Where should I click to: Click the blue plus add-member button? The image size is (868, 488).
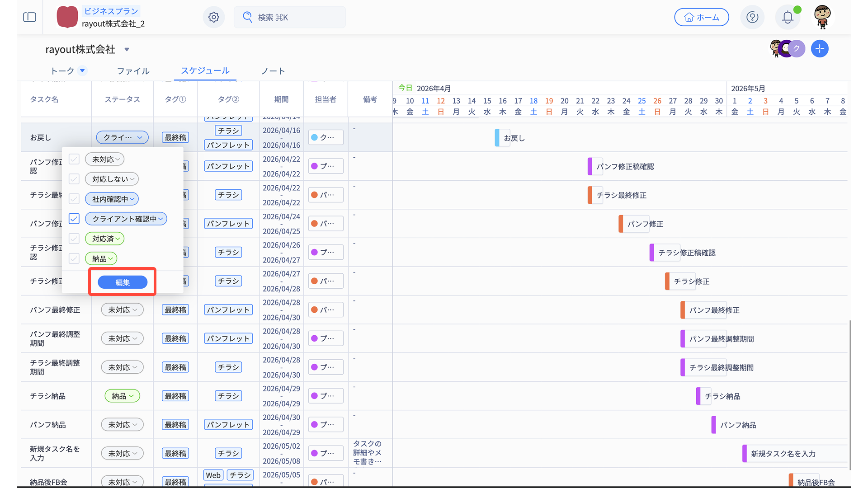[x=820, y=49]
